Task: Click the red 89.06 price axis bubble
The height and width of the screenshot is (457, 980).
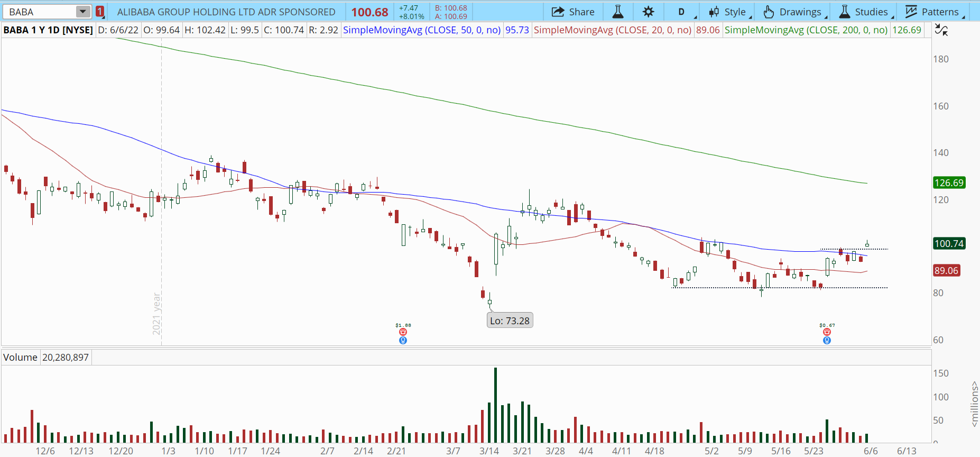Action: tap(946, 270)
